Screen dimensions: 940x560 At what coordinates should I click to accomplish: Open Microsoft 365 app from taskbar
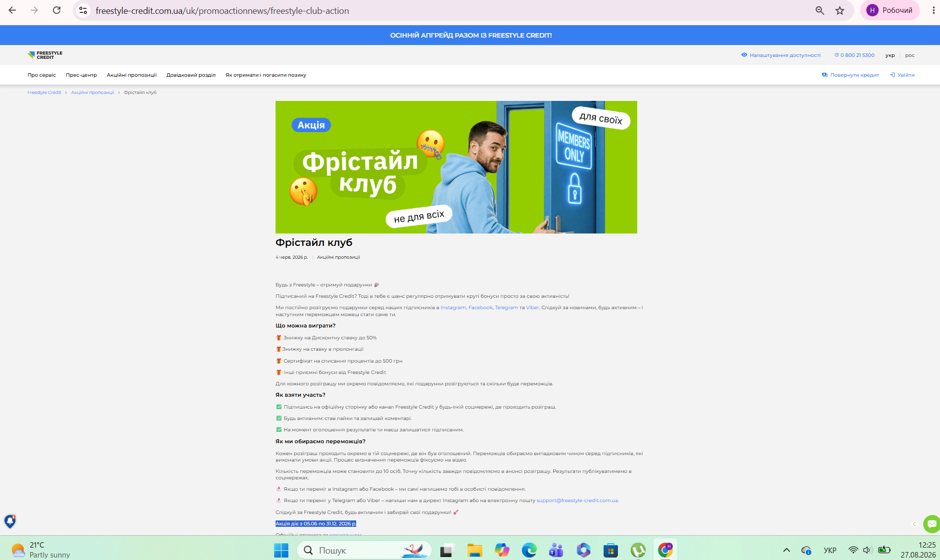(x=584, y=550)
